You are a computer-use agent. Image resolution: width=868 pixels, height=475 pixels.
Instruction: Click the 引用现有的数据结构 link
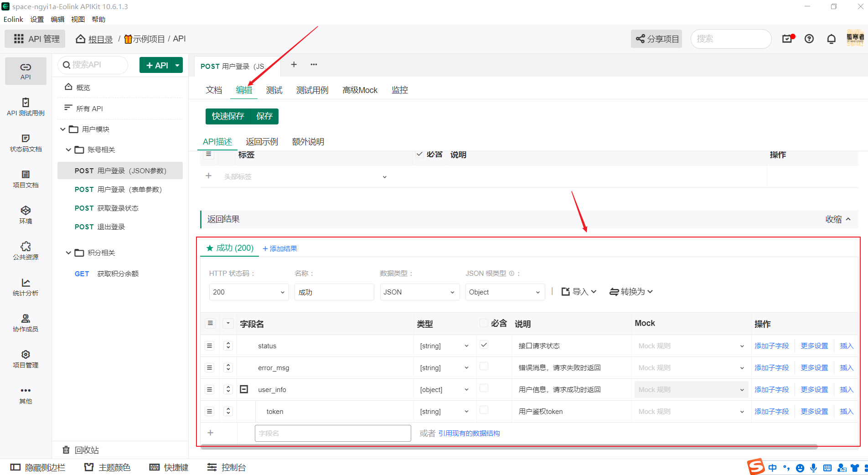(469, 433)
